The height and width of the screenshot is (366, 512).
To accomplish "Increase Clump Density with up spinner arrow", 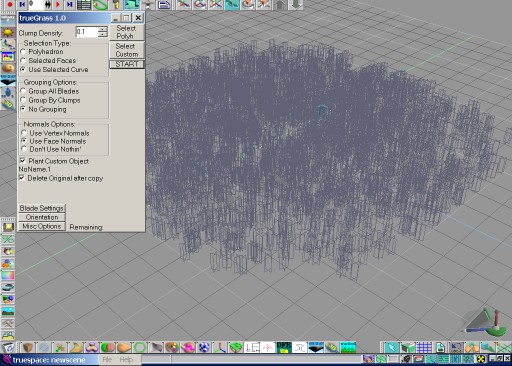I will [103, 29].
